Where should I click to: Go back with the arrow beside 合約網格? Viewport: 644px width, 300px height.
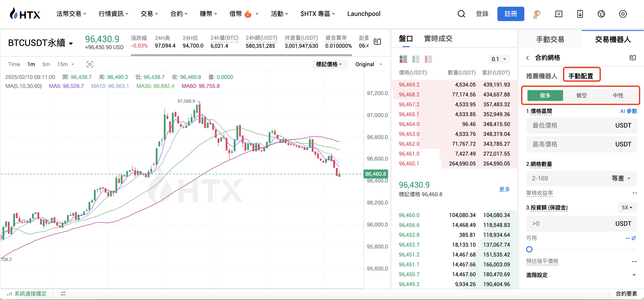coord(527,58)
